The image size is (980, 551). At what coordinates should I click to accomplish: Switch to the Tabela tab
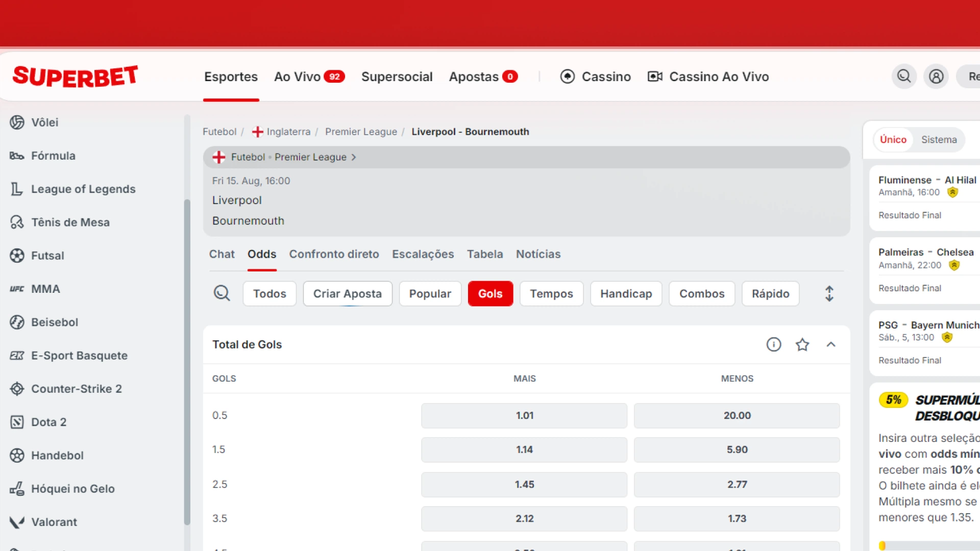pos(485,254)
